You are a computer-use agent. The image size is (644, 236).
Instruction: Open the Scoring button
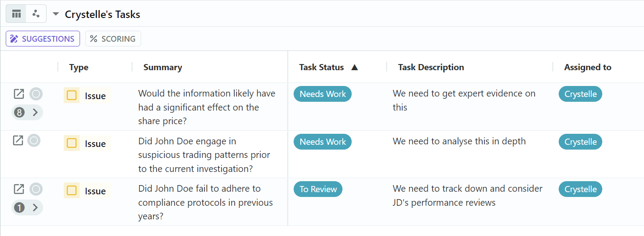(113, 39)
